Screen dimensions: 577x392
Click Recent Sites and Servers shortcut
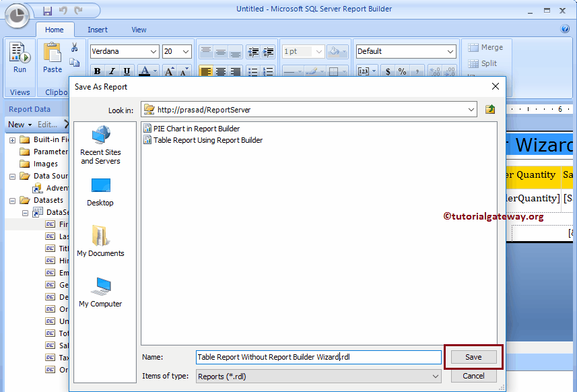pos(100,143)
